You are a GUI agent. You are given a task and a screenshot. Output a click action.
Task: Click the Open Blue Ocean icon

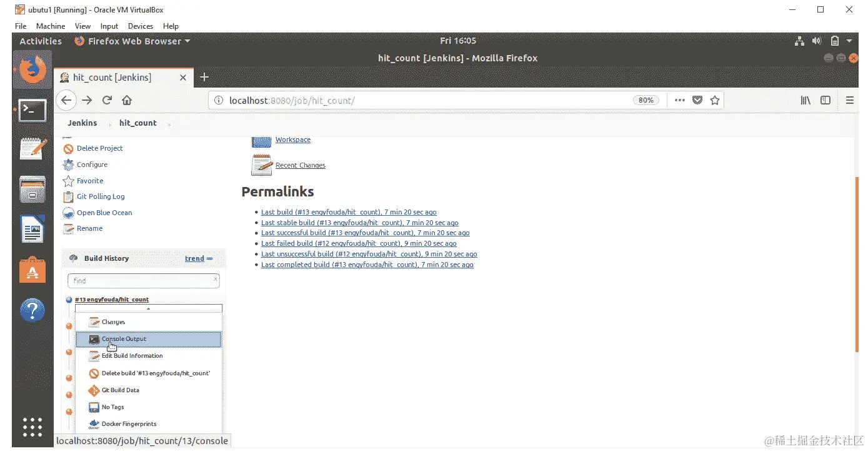68,213
